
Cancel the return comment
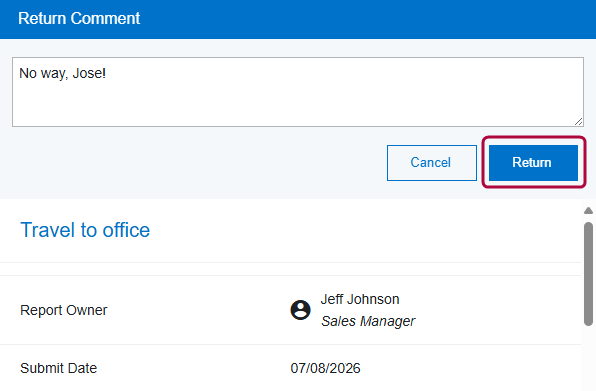tap(432, 163)
